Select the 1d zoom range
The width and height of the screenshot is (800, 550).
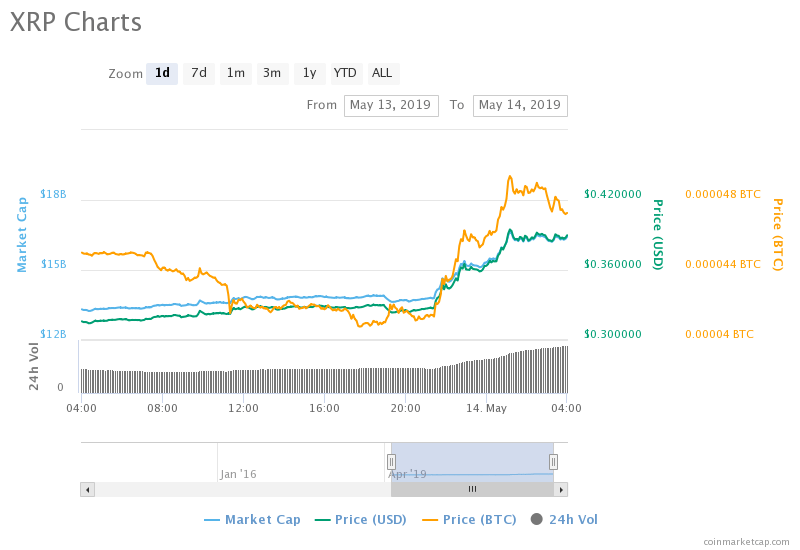pyautogui.click(x=162, y=73)
